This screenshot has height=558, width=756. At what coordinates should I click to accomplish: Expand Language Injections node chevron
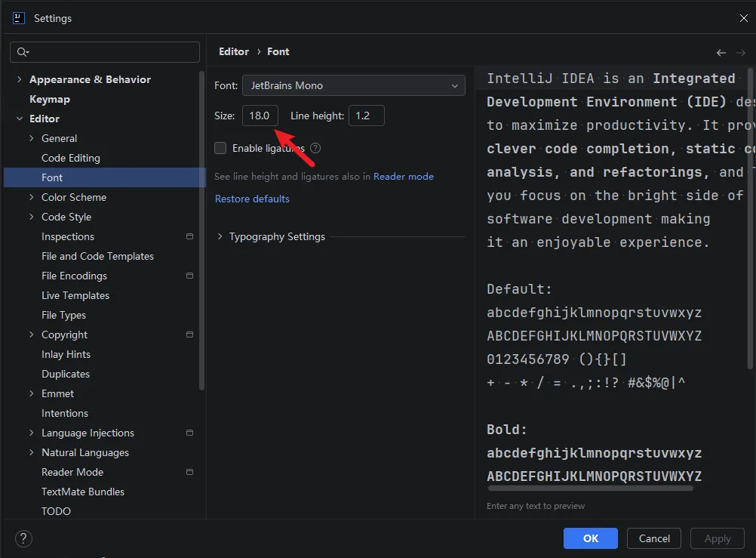point(32,433)
